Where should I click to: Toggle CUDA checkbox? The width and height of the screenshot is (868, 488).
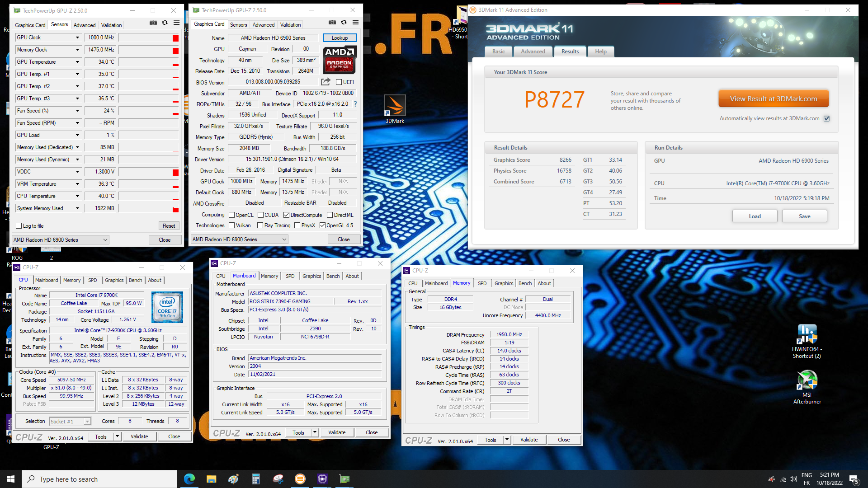pyautogui.click(x=260, y=215)
